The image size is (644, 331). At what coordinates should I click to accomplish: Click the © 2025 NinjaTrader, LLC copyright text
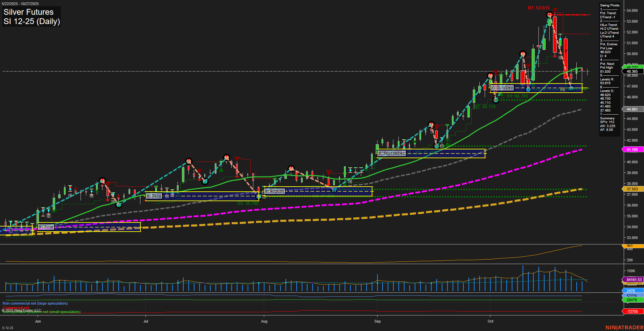[x=21, y=310]
